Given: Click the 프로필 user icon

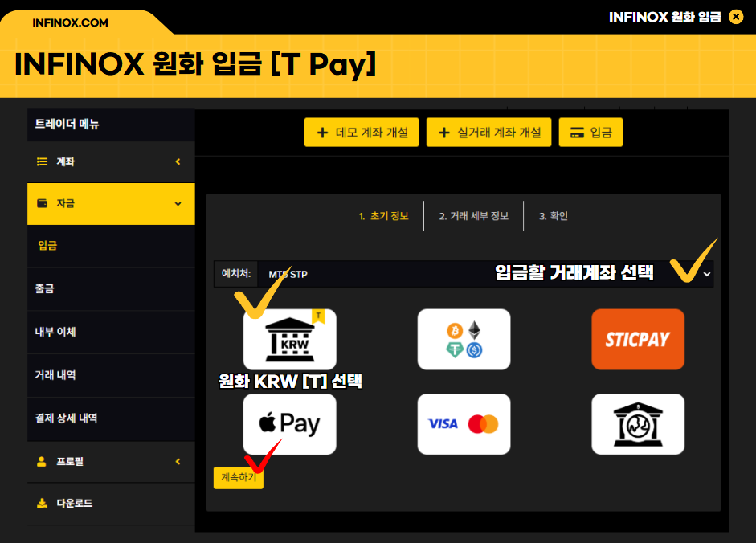Looking at the screenshot, I should (x=42, y=462).
